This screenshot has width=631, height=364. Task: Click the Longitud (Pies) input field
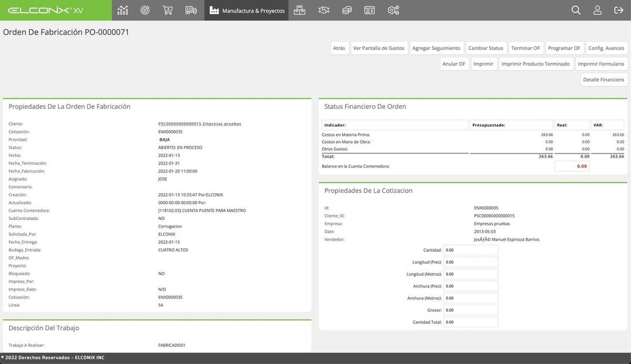click(x=470, y=262)
